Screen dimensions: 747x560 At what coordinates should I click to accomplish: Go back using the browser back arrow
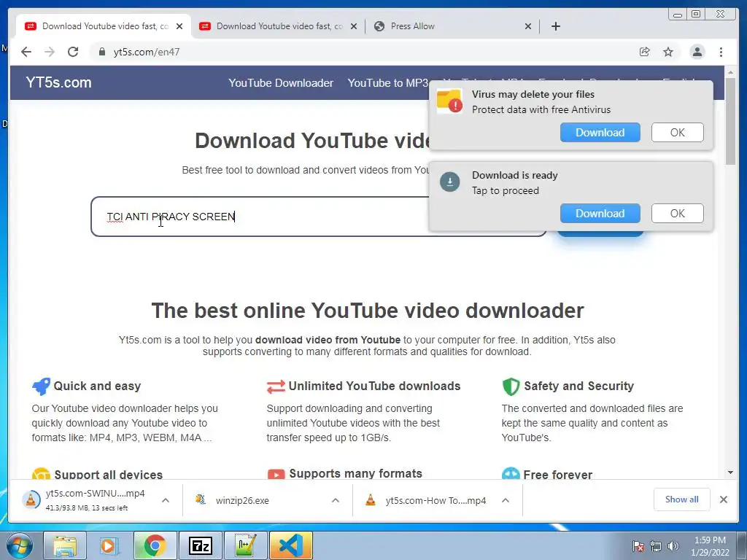point(26,52)
